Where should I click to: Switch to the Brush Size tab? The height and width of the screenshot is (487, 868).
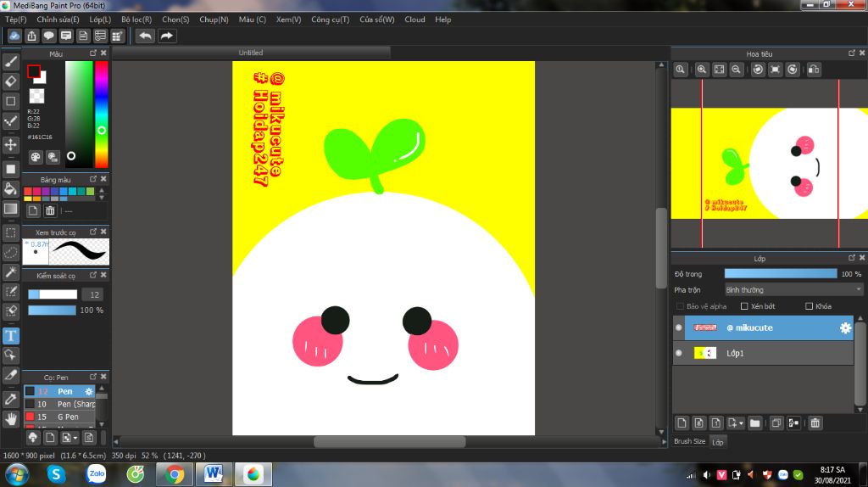pyautogui.click(x=689, y=441)
